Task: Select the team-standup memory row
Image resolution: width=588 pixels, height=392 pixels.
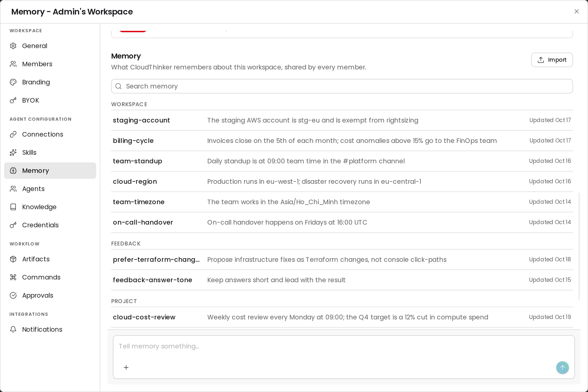Action: point(342,161)
